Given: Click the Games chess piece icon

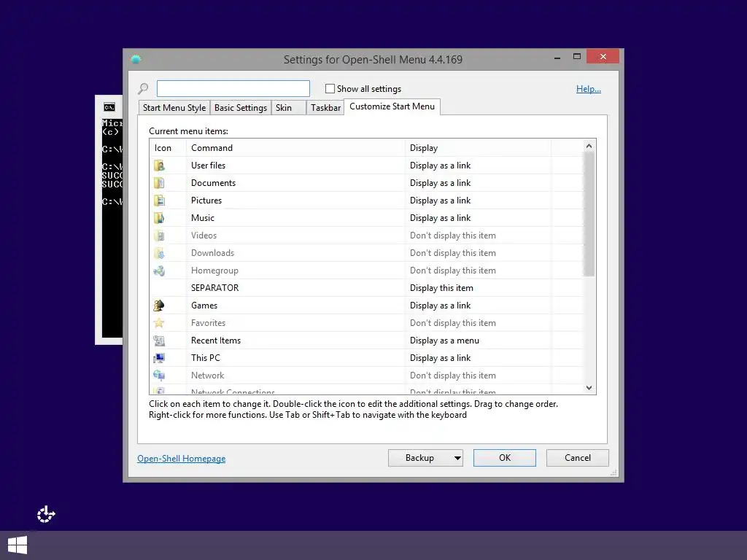Looking at the screenshot, I should (x=159, y=306).
